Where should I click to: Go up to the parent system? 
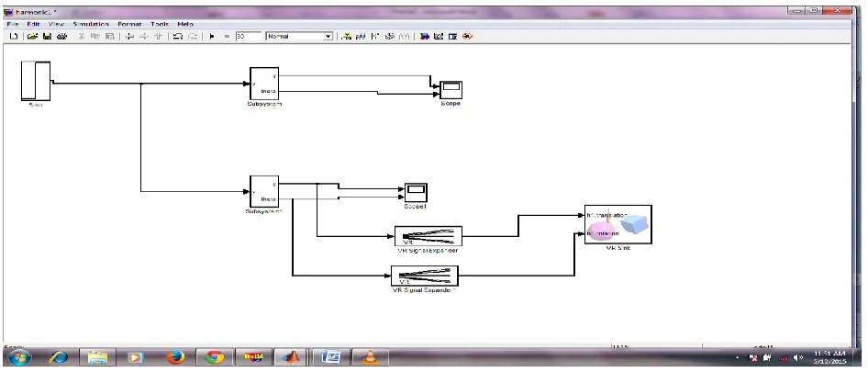tap(159, 37)
